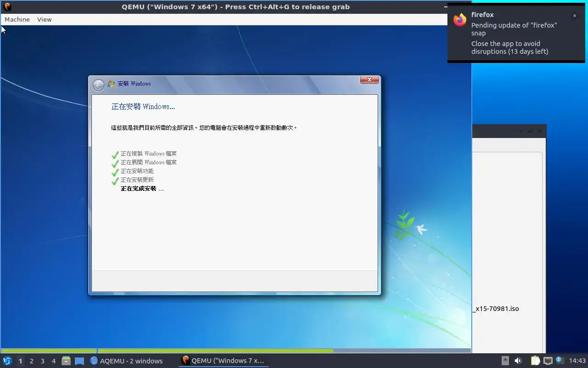Click the completed step 正在安裝功能
Image resolution: width=588 pixels, height=368 pixels.
pyautogui.click(x=137, y=171)
